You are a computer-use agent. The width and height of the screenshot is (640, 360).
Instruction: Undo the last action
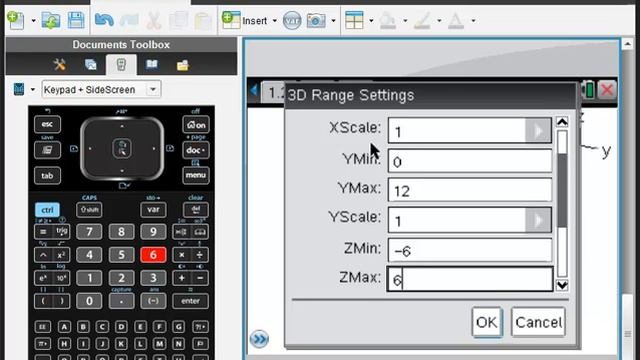pyautogui.click(x=104, y=20)
